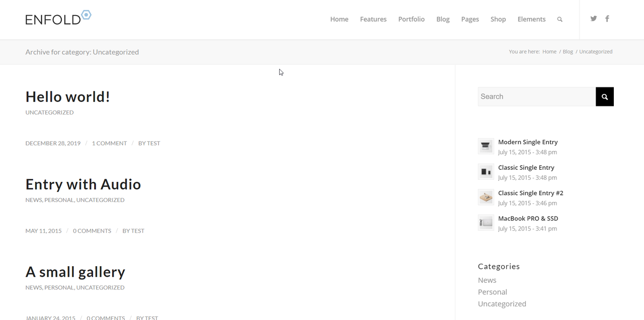Viewport: 644px width, 320px height.
Task: Click the December 28, 2019 date text
Action: tap(53, 143)
